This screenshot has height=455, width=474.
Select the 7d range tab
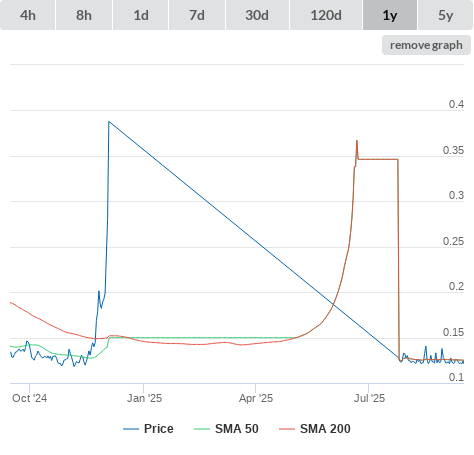(x=197, y=15)
